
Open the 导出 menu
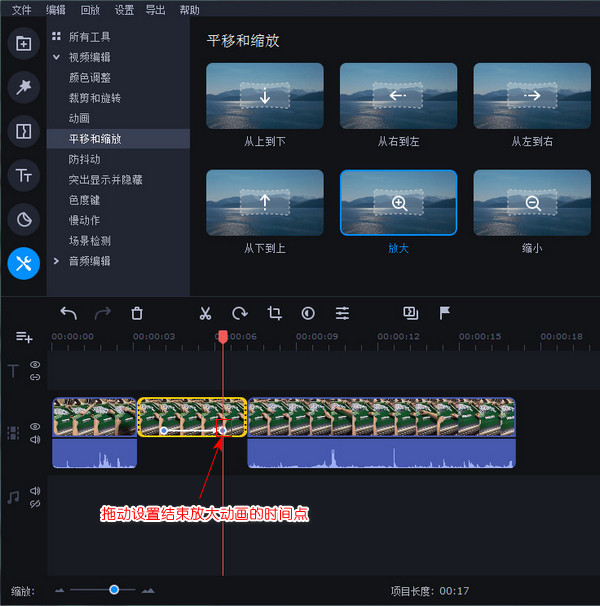point(155,10)
